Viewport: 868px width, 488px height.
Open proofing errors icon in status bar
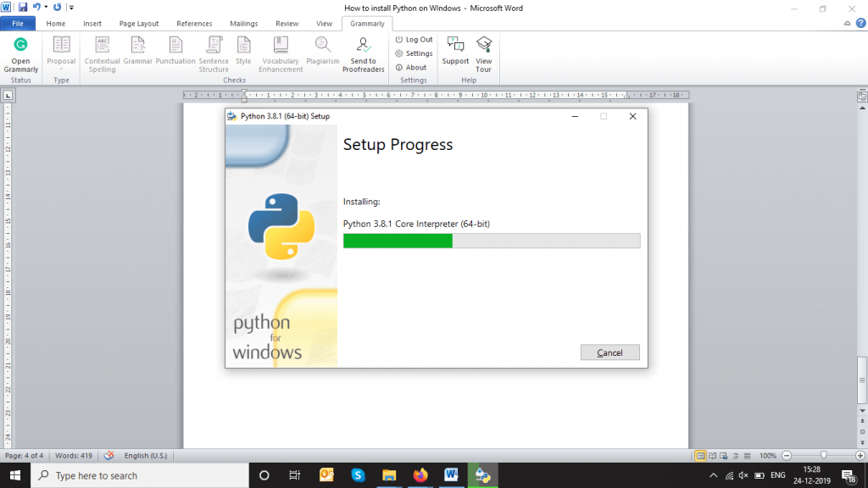109,456
